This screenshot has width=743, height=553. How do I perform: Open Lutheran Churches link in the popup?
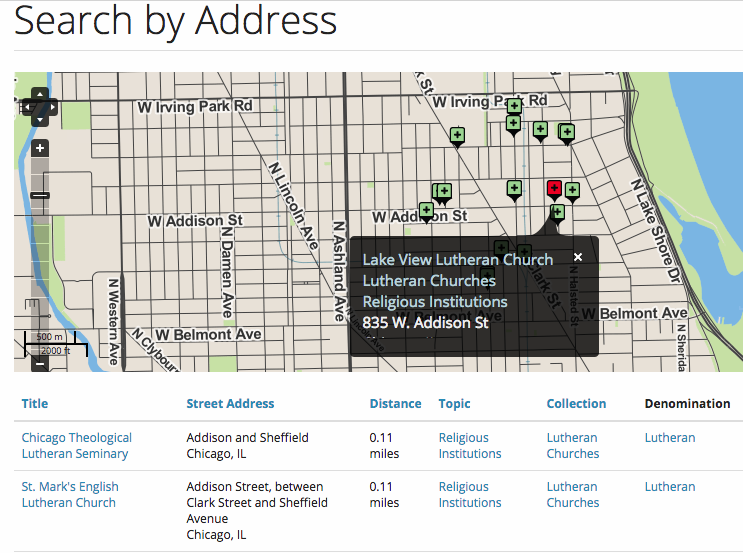point(429,281)
